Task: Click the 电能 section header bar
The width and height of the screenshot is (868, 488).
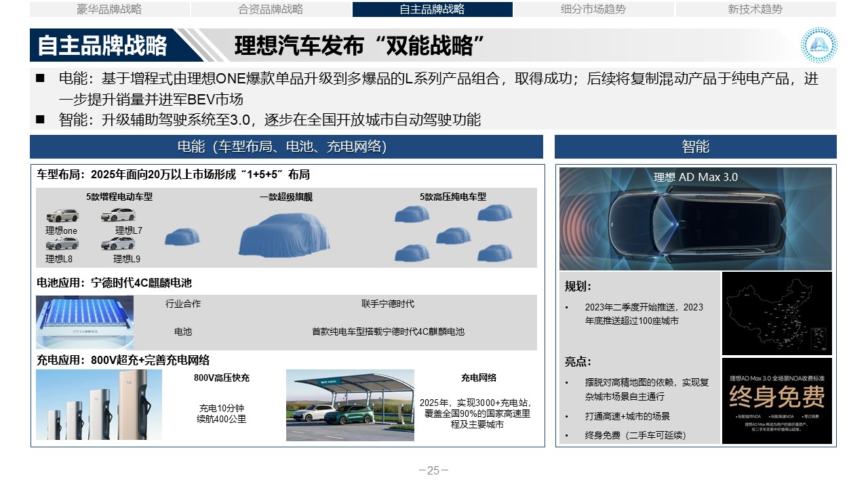Action: click(287, 147)
